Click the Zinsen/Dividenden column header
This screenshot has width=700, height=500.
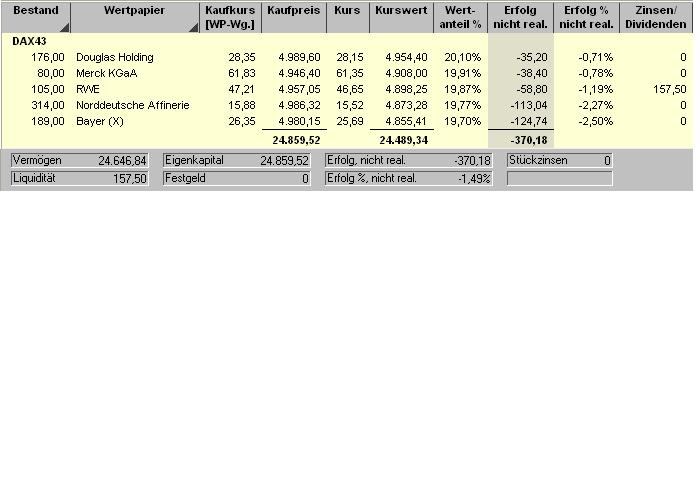coord(656,17)
